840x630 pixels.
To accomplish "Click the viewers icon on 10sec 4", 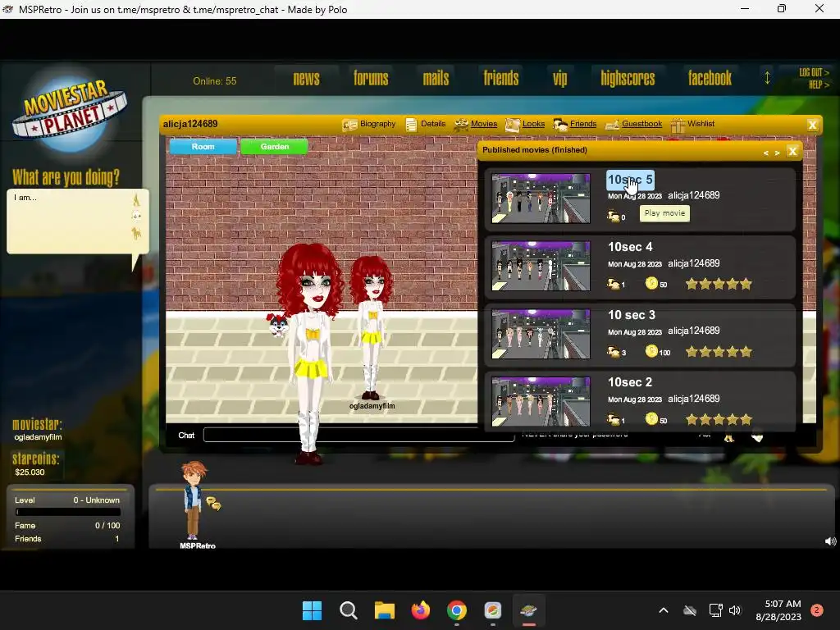I will coord(613,284).
